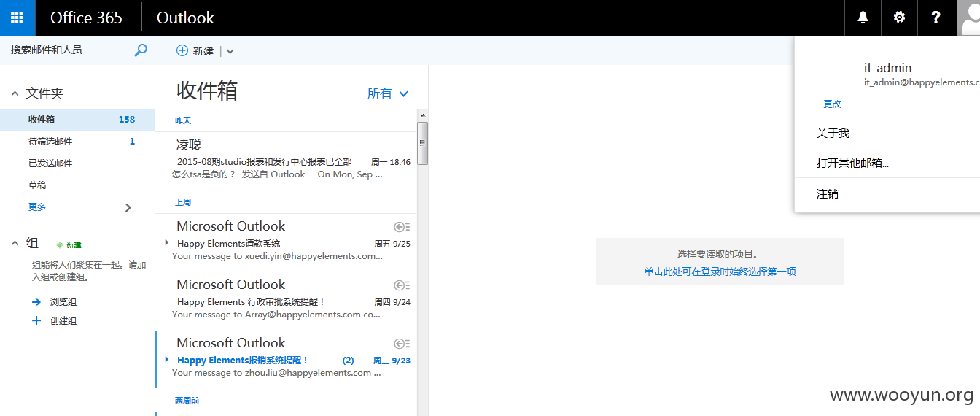The width and height of the screenshot is (980, 416).
Task: Click the account avatar picture
Action: pos(968,18)
